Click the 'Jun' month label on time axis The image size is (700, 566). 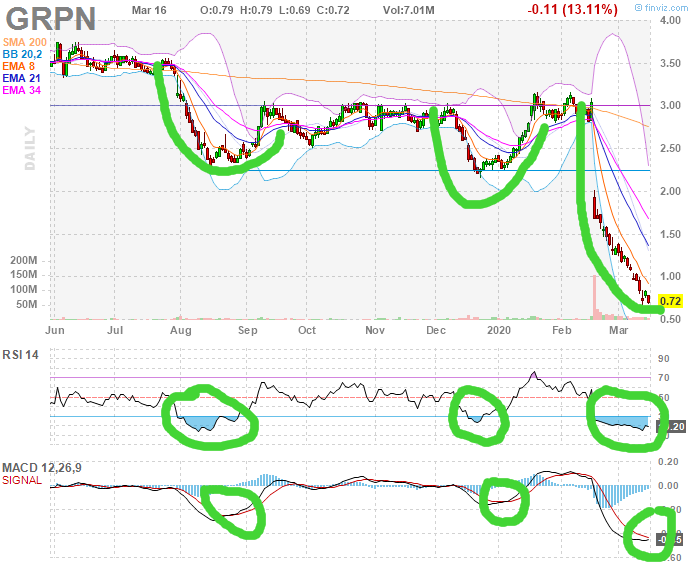(55, 330)
